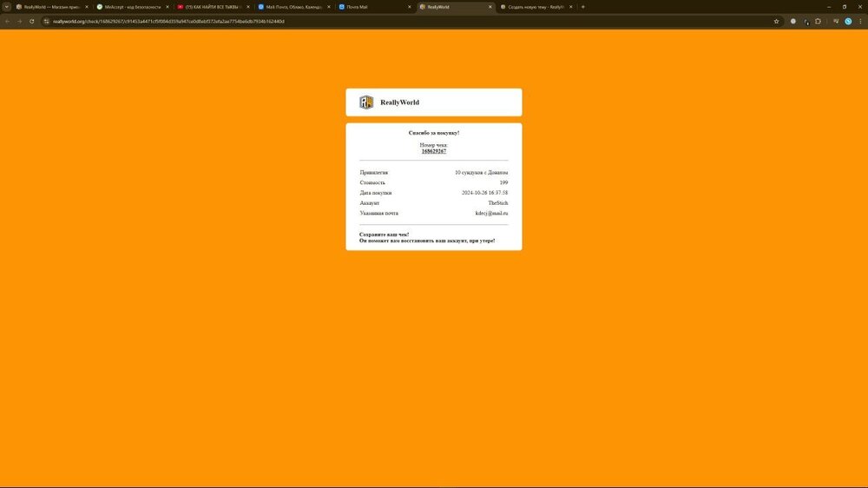The width and height of the screenshot is (868, 488).
Task: Click the ReallyWorld logo icon
Action: tap(366, 102)
